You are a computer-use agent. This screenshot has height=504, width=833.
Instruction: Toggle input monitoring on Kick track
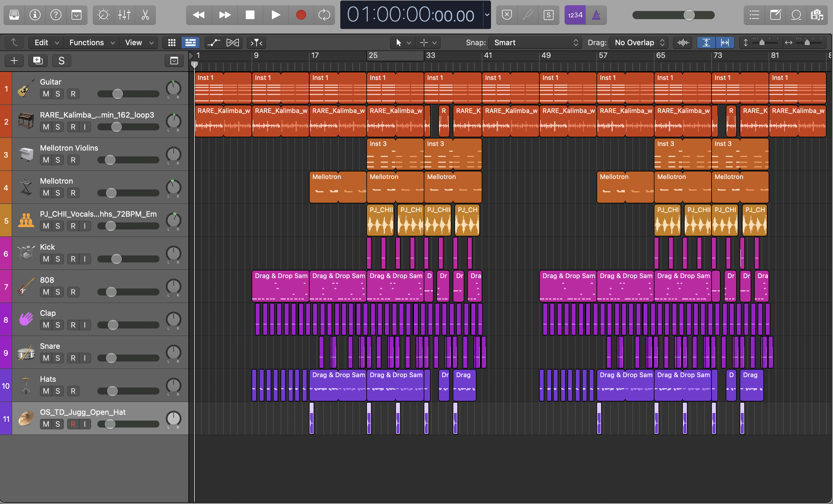(x=85, y=259)
